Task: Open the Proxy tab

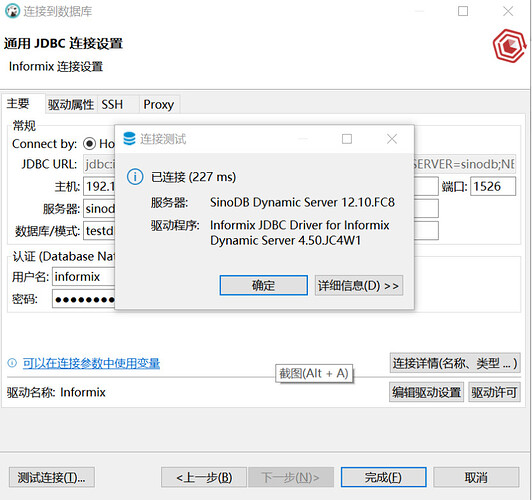Action: pos(158,104)
